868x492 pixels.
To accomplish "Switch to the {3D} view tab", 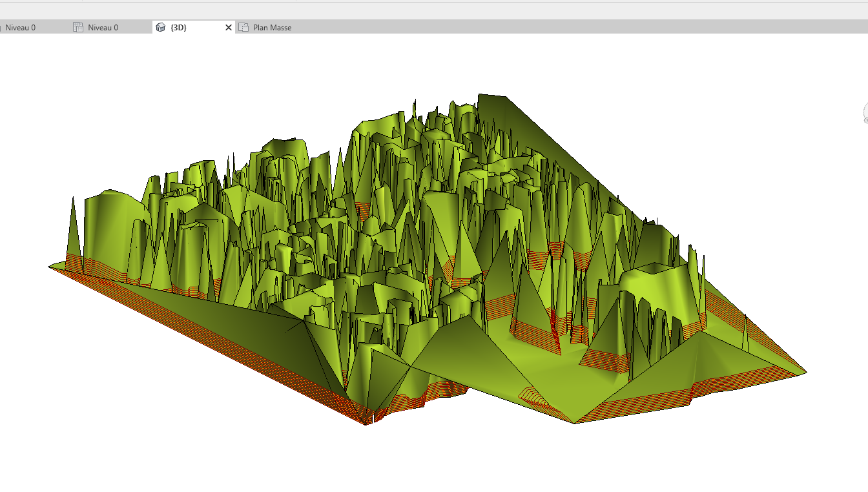I will (x=178, y=28).
